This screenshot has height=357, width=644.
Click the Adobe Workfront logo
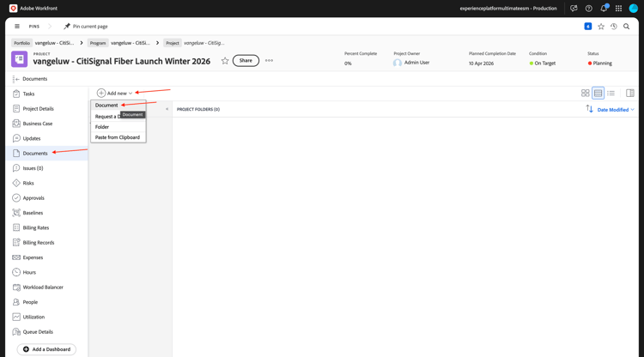coord(13,9)
